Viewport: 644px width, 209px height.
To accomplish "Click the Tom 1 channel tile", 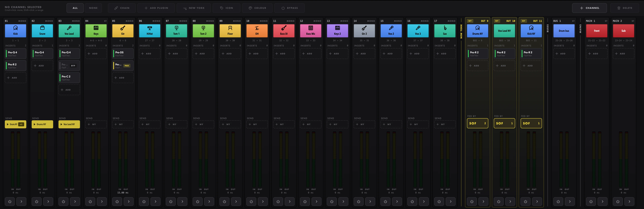I will [177, 31].
